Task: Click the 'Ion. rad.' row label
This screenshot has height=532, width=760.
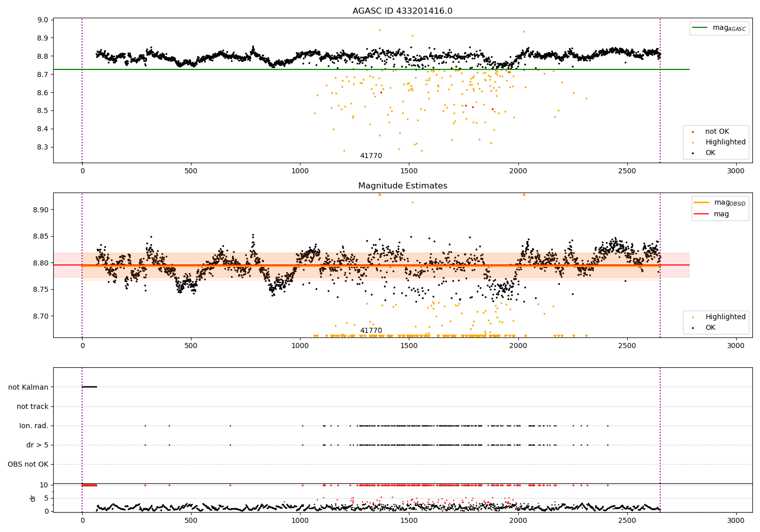Action: pos(34,426)
